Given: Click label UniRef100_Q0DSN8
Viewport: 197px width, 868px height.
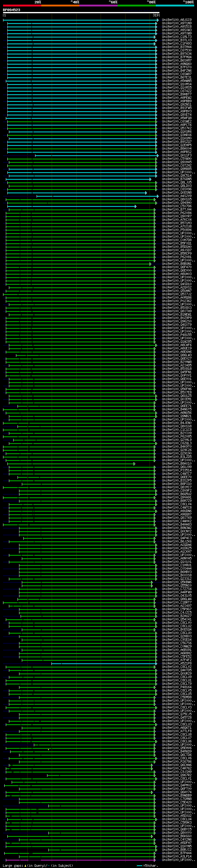Looking at the screenshot, I should tap(177, 193).
